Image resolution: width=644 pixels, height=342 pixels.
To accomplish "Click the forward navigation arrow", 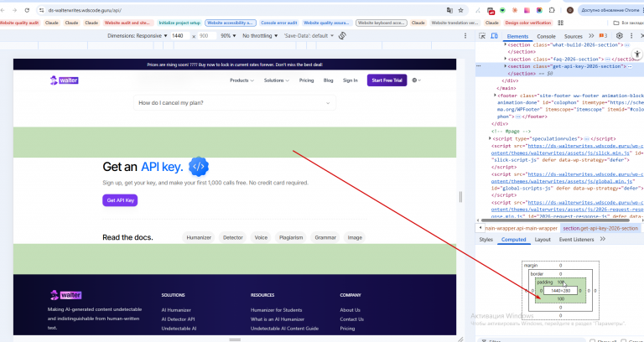I will 15,10.
